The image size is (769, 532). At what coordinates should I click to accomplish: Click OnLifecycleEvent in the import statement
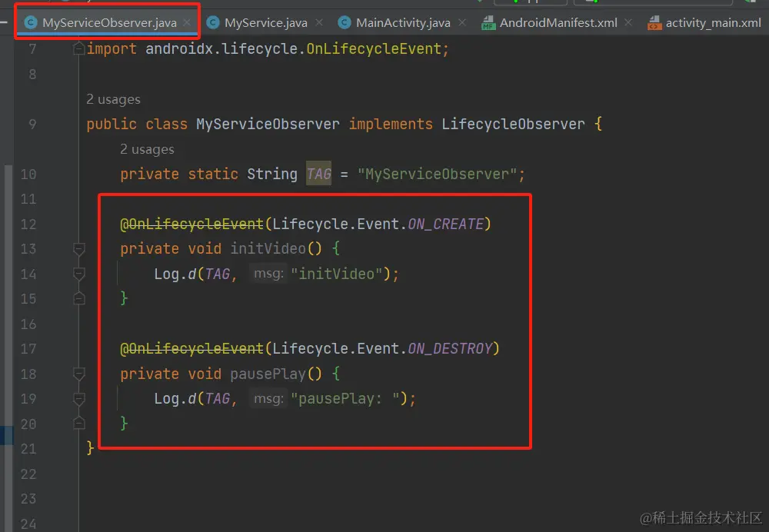click(374, 48)
